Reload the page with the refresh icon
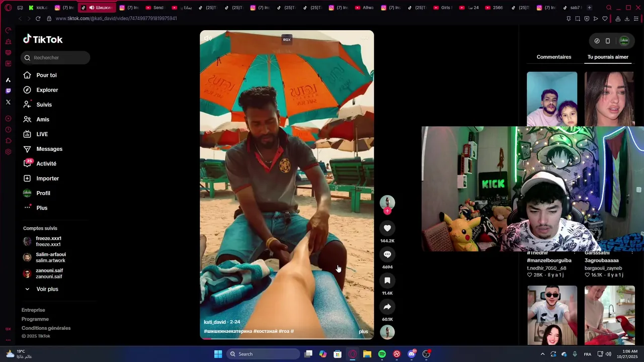Screen dimensions: 644x362 [38, 19]
